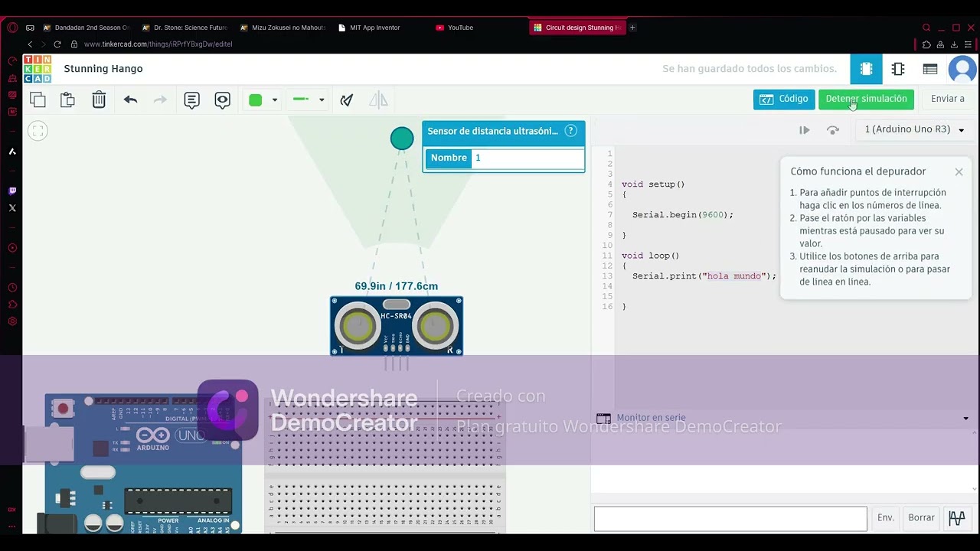Open the component list view
The width and height of the screenshot is (980, 551).
[930, 69]
